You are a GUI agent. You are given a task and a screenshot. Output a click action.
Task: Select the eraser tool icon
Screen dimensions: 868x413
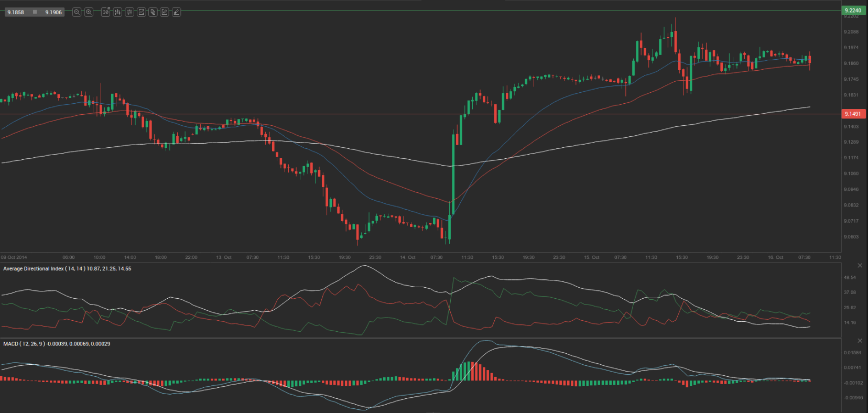[176, 12]
